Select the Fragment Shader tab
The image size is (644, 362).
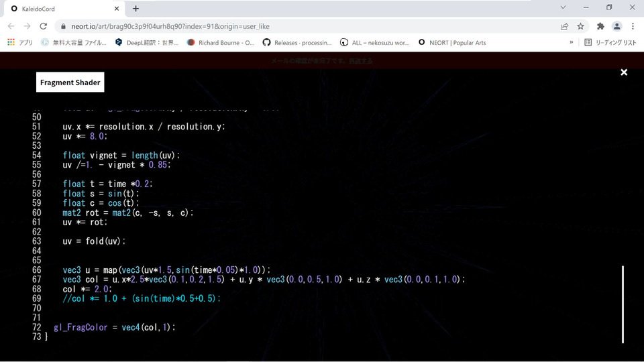tap(70, 82)
